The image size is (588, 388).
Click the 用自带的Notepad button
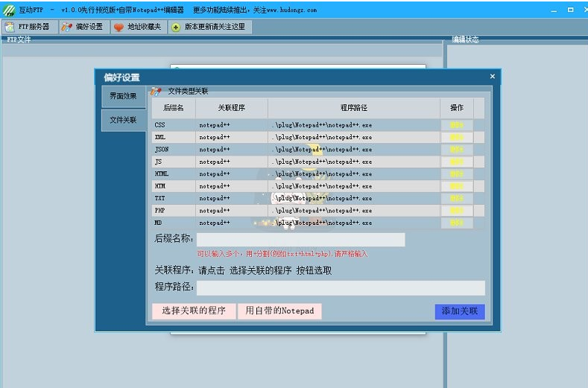[279, 311]
